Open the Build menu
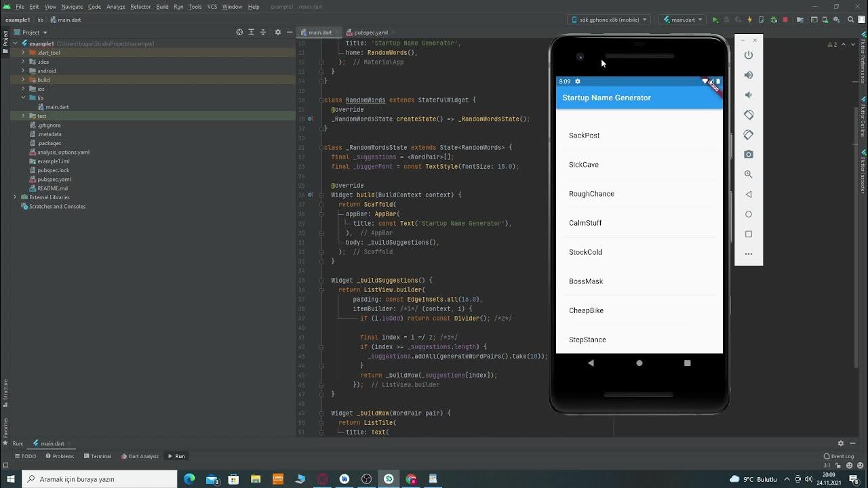868x488 pixels. (162, 7)
